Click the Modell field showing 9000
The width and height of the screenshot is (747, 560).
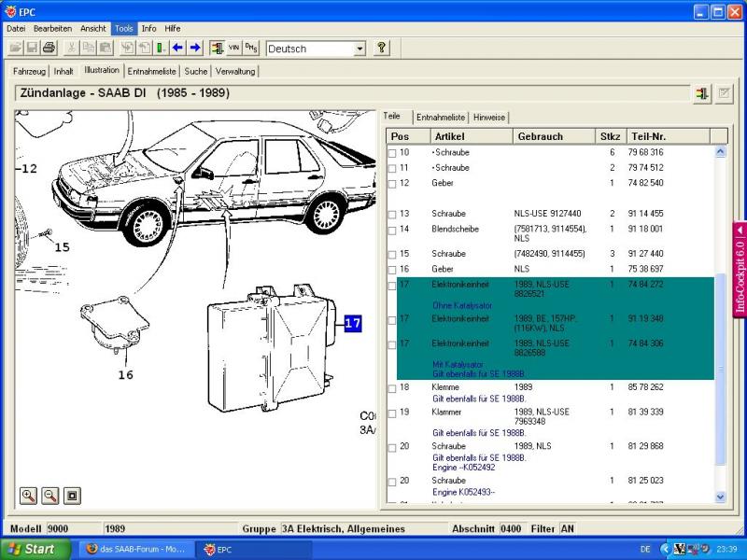pos(74,528)
